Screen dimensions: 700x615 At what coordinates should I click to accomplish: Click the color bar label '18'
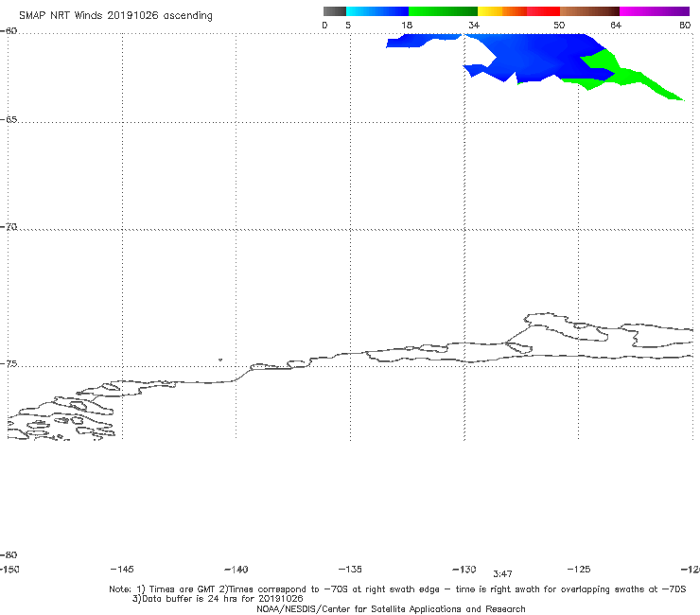coord(407,25)
